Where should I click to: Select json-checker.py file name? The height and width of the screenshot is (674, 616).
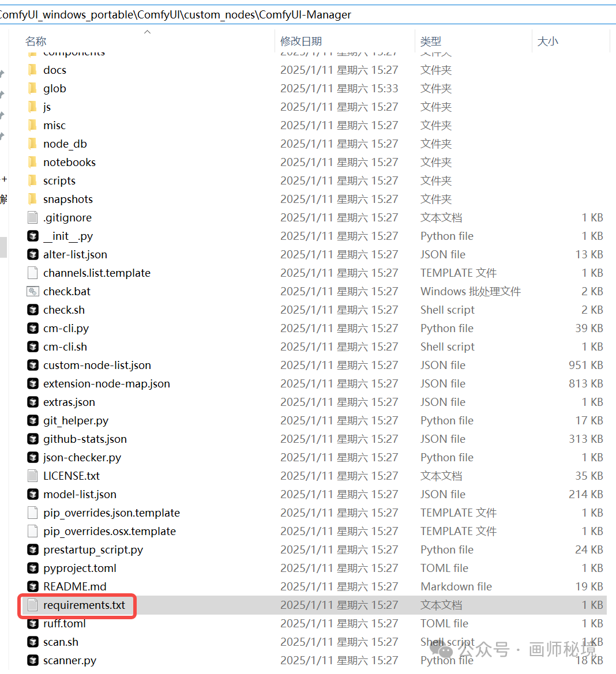coord(82,458)
